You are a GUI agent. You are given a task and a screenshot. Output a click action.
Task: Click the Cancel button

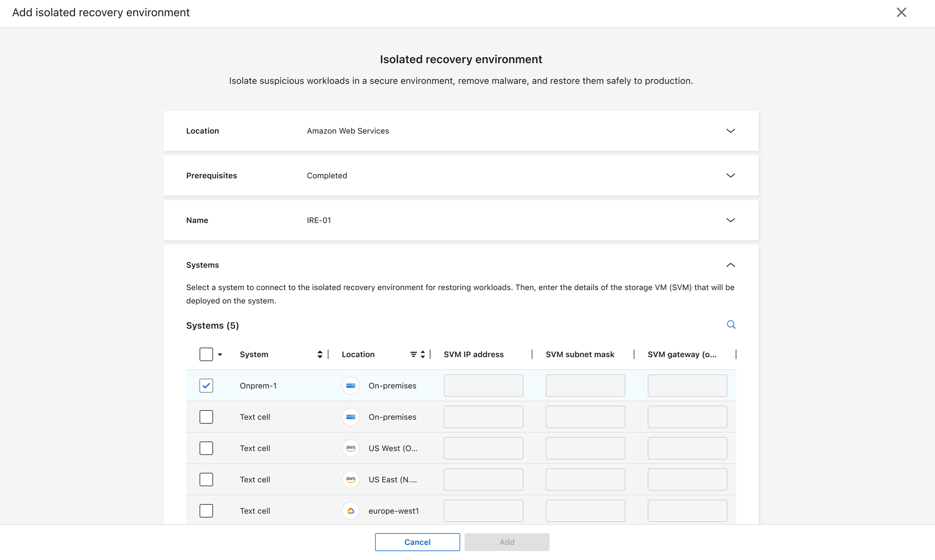[417, 542]
